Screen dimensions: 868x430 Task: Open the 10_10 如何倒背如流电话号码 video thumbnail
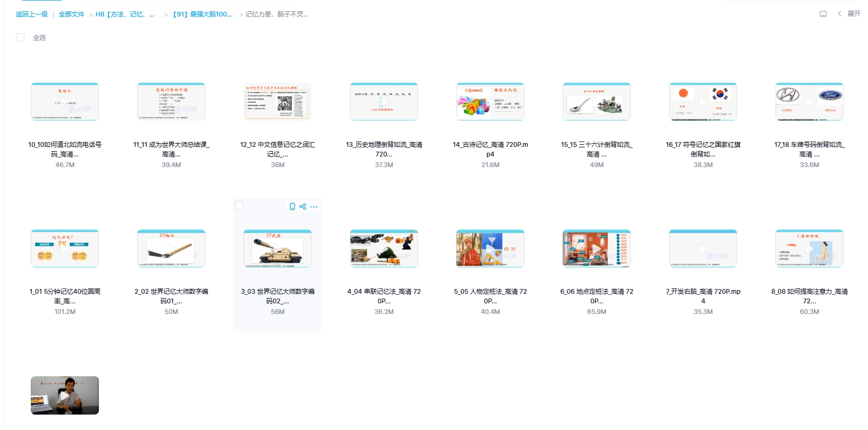(65, 102)
